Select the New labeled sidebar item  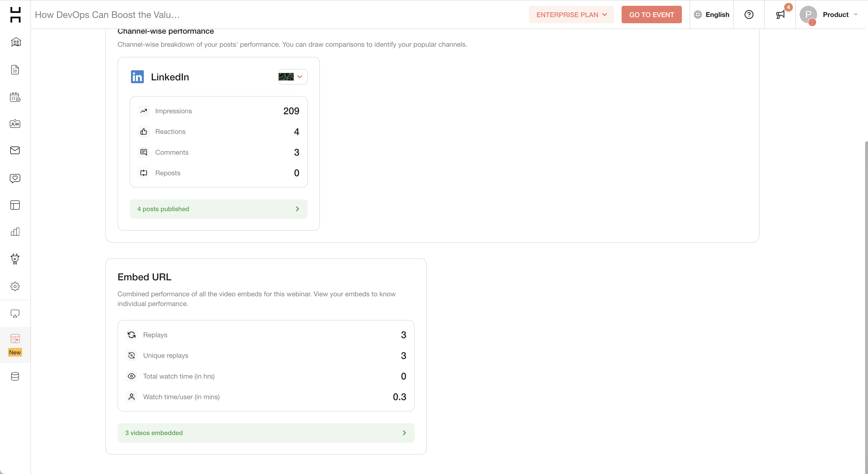click(x=15, y=344)
